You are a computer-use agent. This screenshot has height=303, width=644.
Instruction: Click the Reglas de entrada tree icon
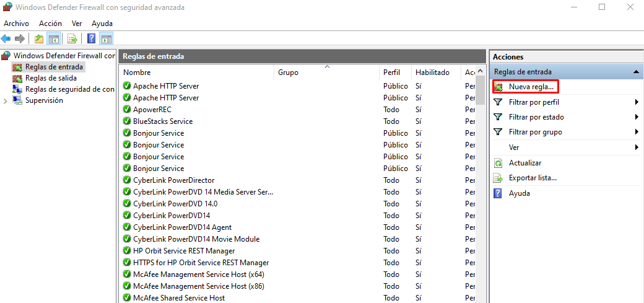[17, 67]
